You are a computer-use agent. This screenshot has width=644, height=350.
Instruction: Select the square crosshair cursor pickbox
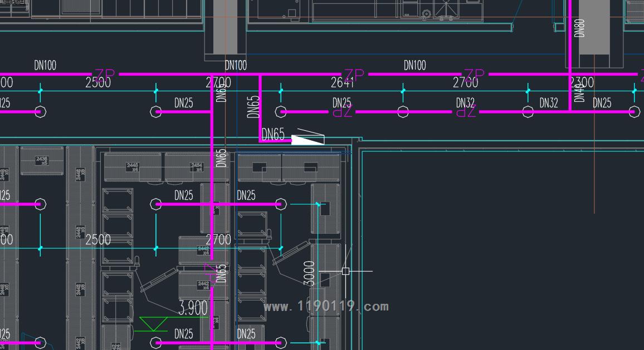(x=345, y=271)
